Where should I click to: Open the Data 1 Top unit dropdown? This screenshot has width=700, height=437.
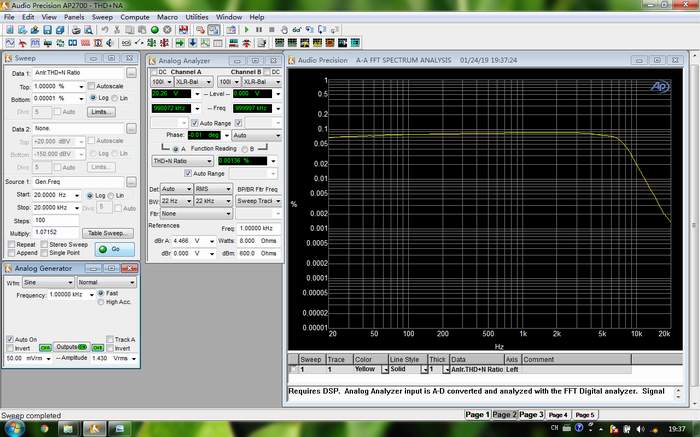coord(81,86)
